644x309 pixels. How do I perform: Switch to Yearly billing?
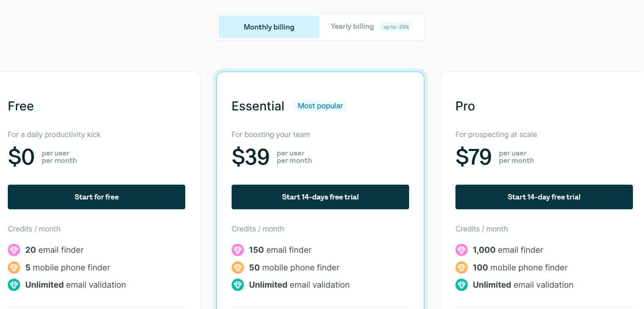pyautogui.click(x=352, y=26)
